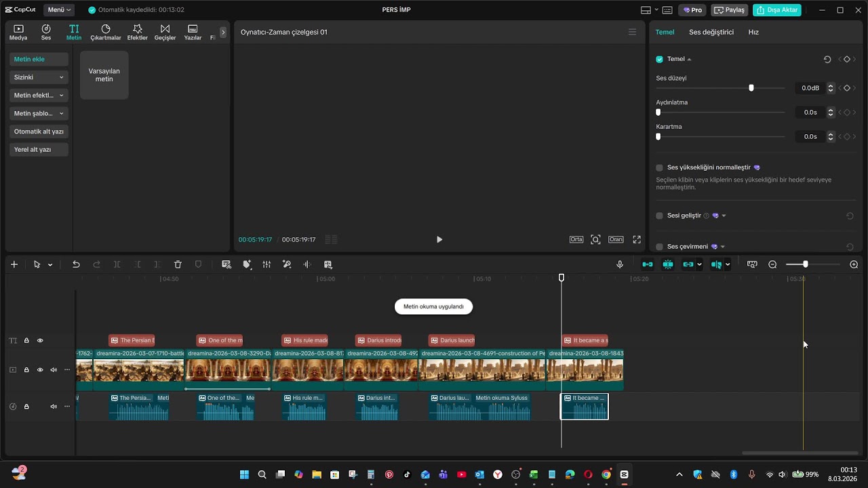Open the Medya panel

coord(18,32)
